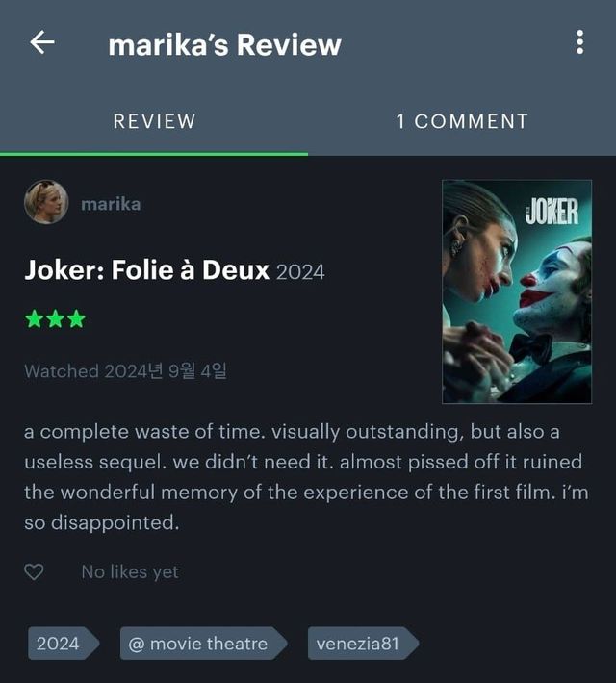616x683 pixels.
Task: Open the 1 COMMENT tab
Action: click(462, 121)
